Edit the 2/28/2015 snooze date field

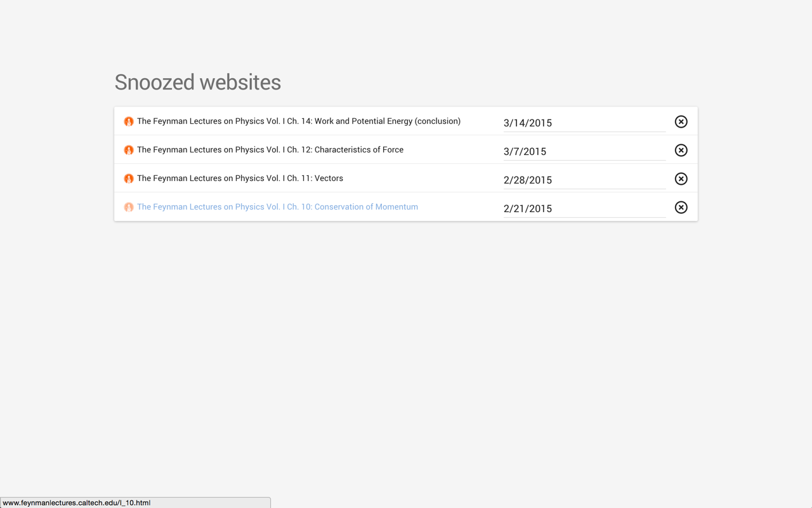coord(584,180)
